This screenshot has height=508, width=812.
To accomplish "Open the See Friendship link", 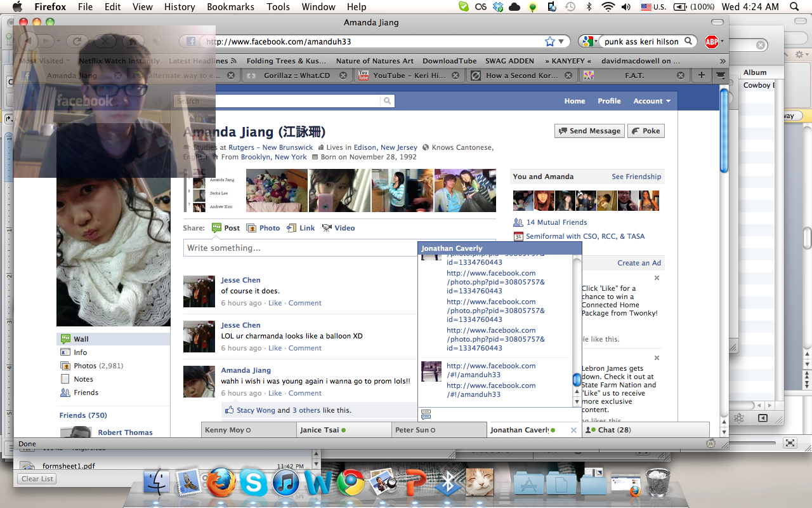I will pos(636,177).
